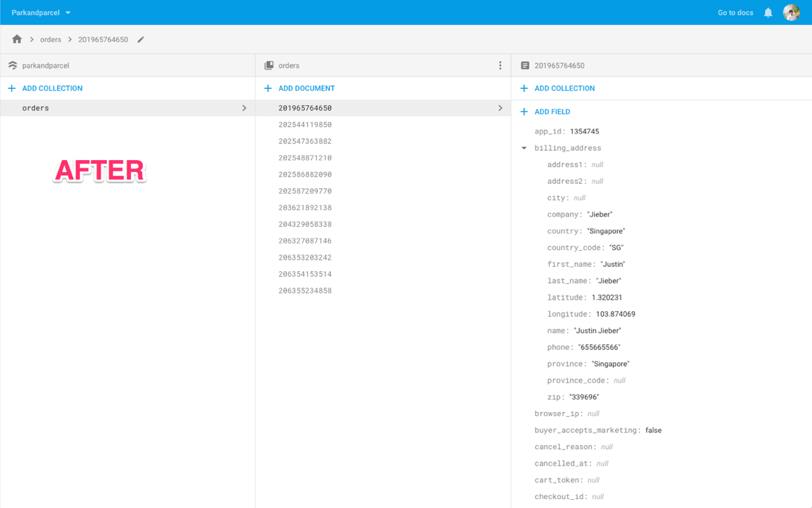Open the overflow menu on the orders panel
Viewport: 812px width, 508px height.
tap(501, 65)
